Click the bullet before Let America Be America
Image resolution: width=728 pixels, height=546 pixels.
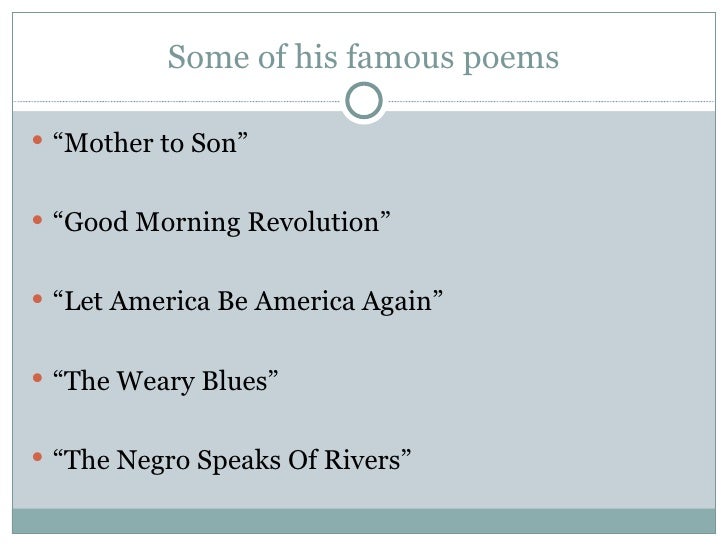pos(38,299)
